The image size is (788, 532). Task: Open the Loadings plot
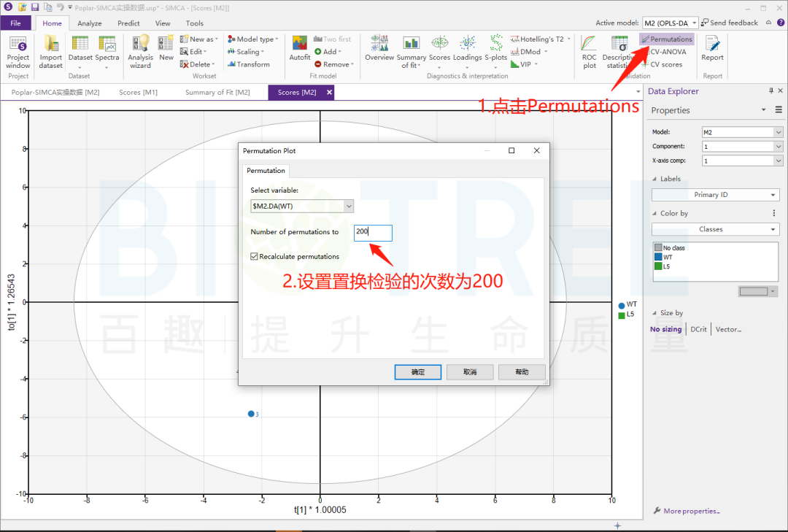tap(467, 50)
